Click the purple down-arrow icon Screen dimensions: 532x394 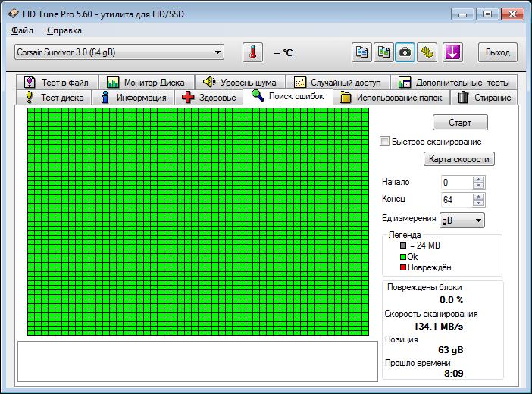(452, 52)
